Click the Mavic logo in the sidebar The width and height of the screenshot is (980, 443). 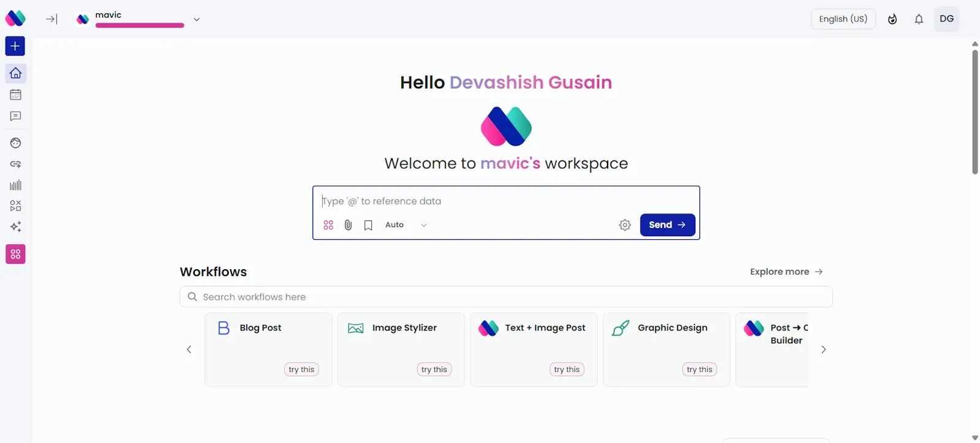[15, 18]
